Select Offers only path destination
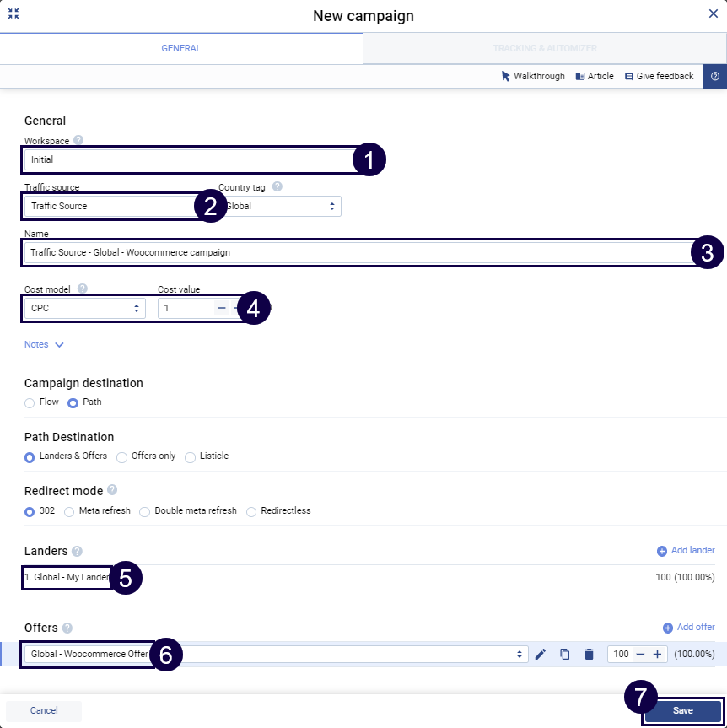Image resolution: width=727 pixels, height=728 pixels. [x=123, y=456]
